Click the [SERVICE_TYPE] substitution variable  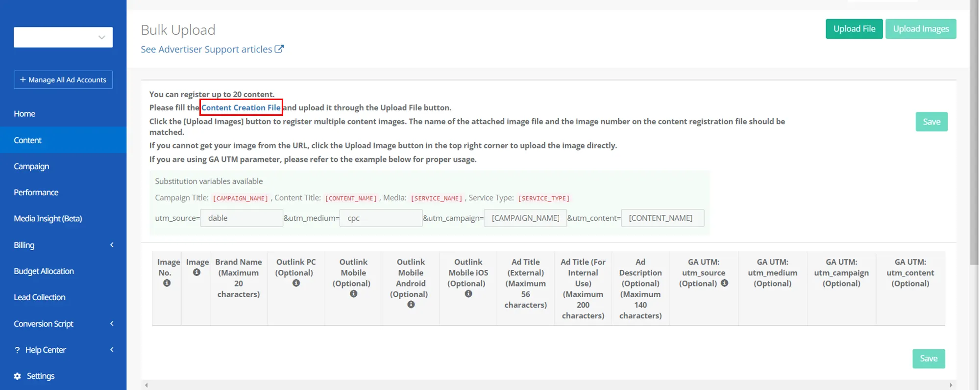[544, 198]
